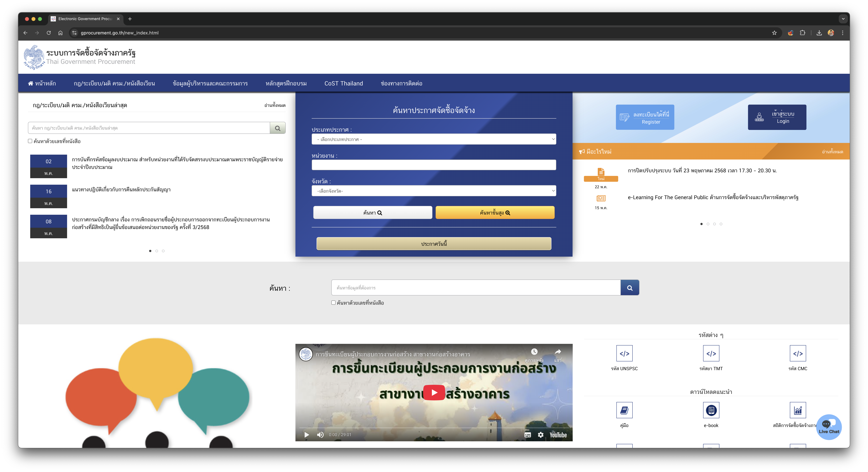This screenshot has height=472, width=868.
Task: Open the หลักสูตรฝึกอบรม menu
Action: coord(286,83)
